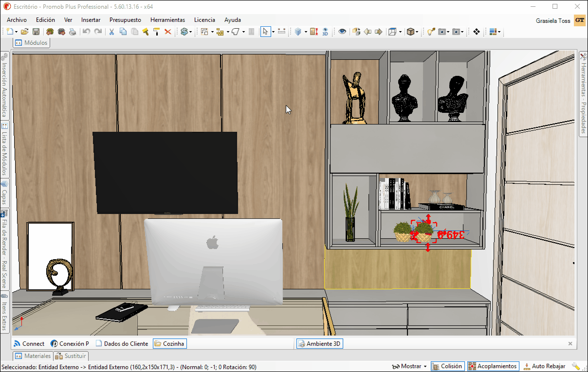588x372 pixels.
Task: Undo the last action
Action: pos(86,32)
